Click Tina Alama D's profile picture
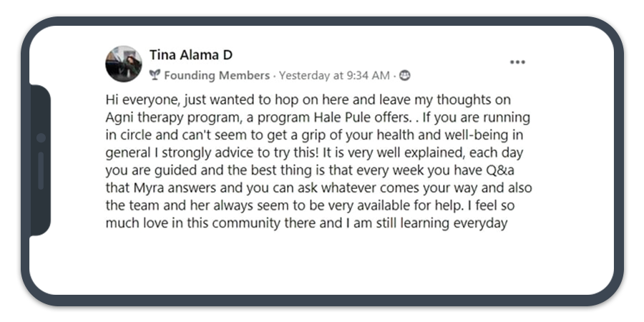This screenshot has width=644, height=322. (123, 64)
